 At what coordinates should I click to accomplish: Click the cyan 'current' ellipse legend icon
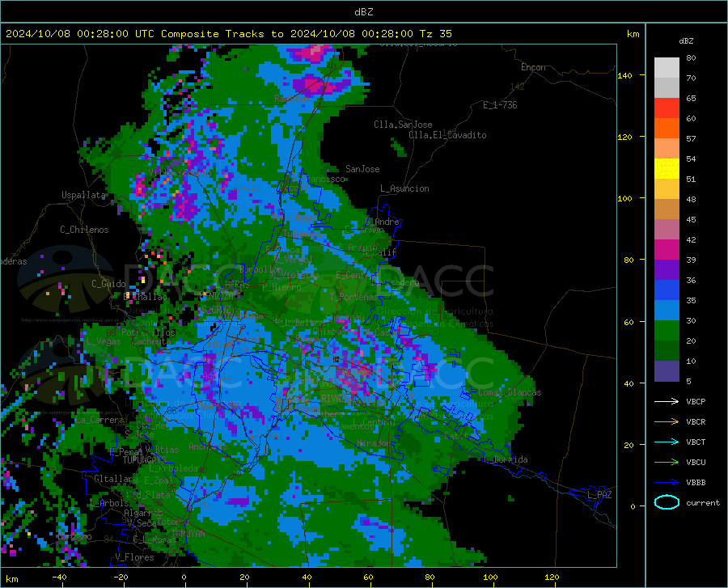(x=667, y=502)
